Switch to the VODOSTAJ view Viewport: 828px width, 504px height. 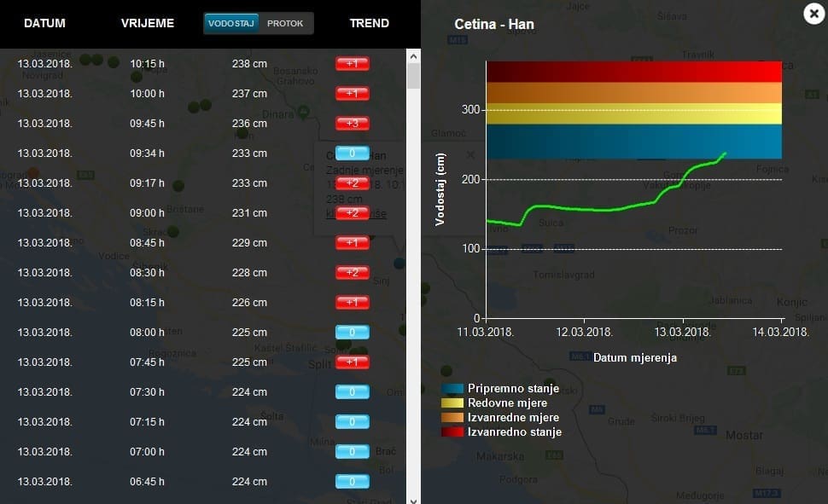tap(231, 24)
